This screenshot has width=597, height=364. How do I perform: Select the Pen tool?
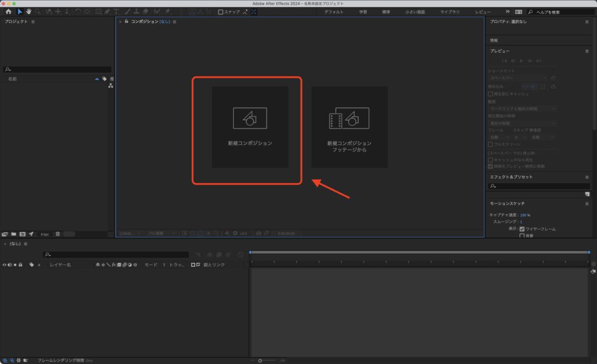(107, 12)
